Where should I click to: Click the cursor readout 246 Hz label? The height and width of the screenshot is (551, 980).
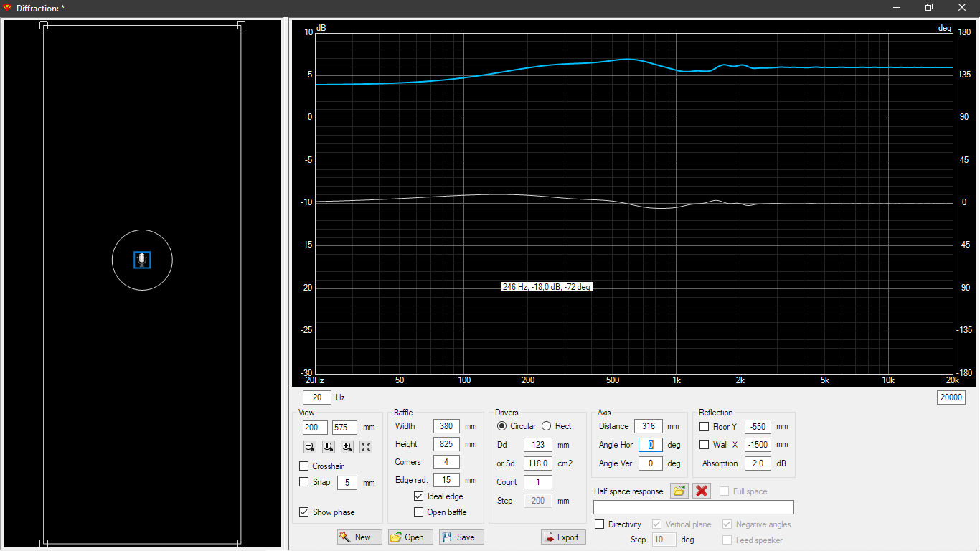click(x=547, y=287)
